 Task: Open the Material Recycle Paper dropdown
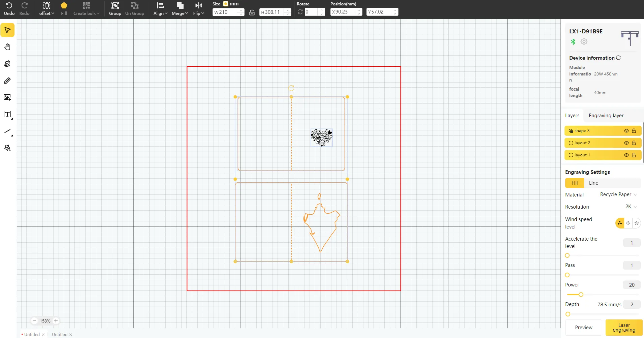coord(618,194)
